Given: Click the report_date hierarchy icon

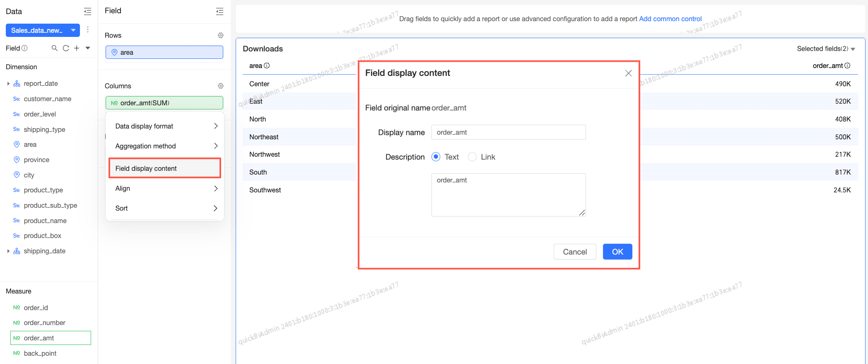Looking at the screenshot, I should (17, 84).
